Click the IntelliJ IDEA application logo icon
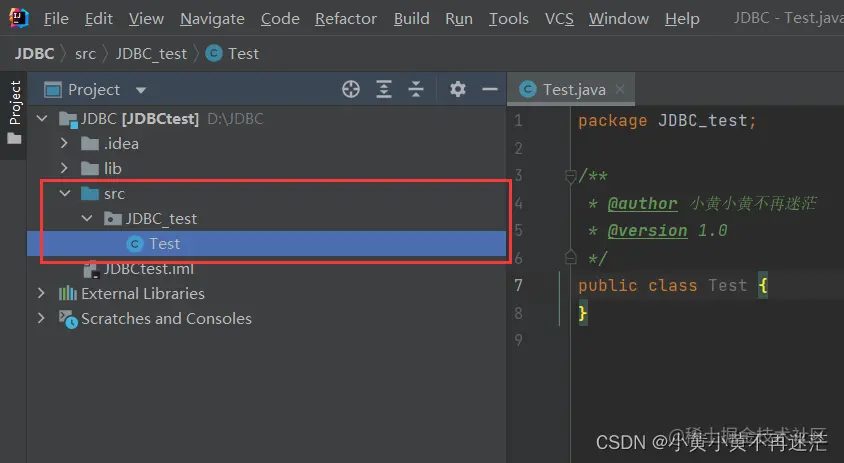Screen dimensions: 844x463 tap(18, 18)
